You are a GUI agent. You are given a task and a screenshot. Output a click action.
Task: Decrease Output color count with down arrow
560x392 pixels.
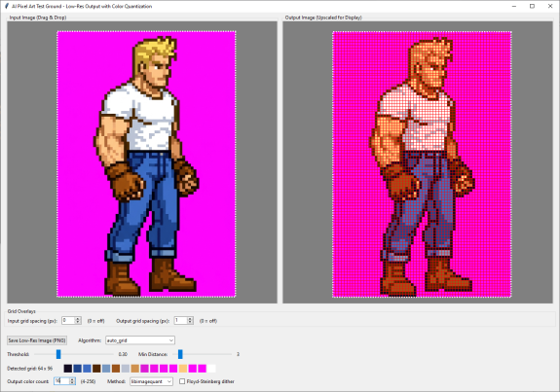(x=72, y=383)
